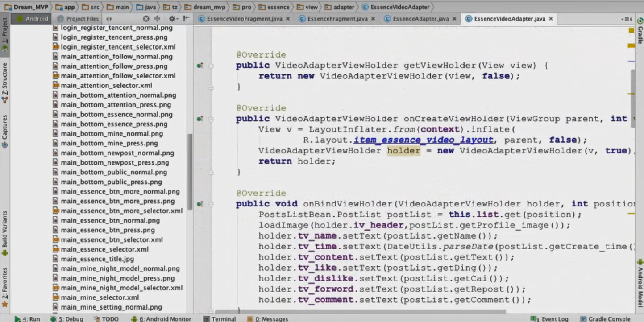Click the Project panel vertical scrollbar
644x322 pixels.
pos(190,171)
